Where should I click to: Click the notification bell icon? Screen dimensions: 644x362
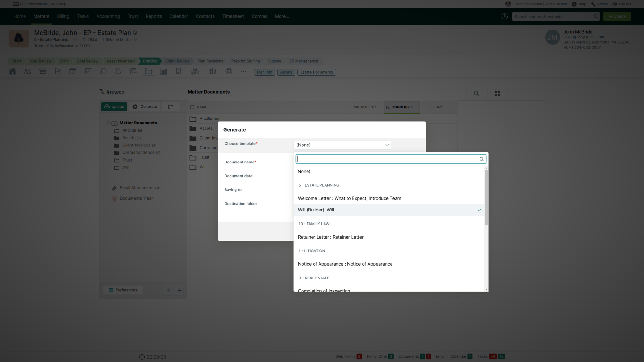(118, 72)
